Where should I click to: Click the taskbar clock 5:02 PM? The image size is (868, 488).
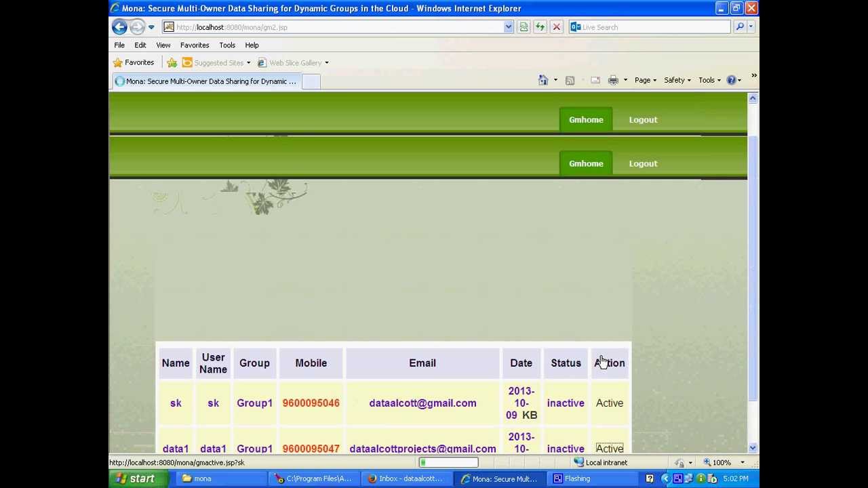735,479
